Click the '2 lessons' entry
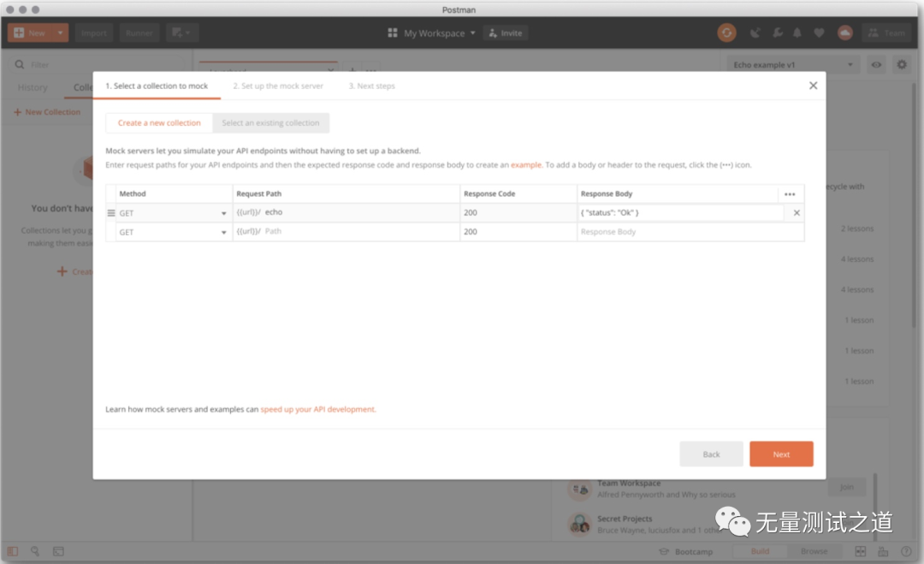This screenshot has width=924, height=564. pyautogui.click(x=856, y=229)
